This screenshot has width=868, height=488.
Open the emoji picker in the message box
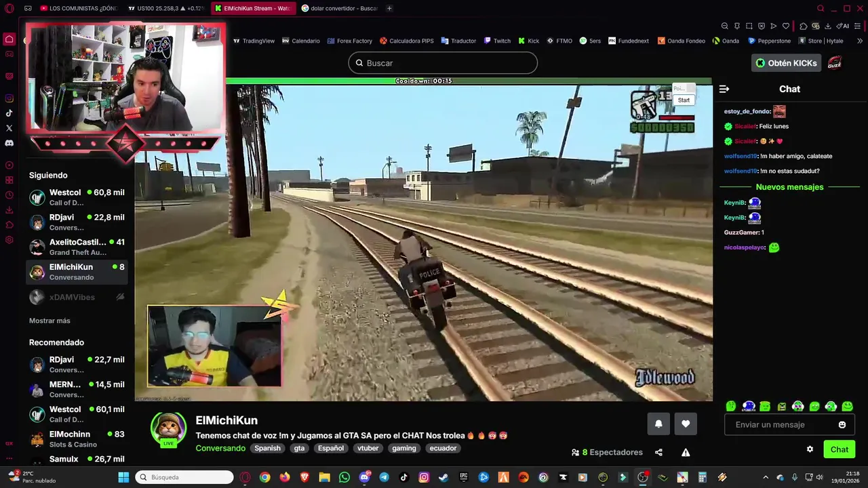pos(842,425)
